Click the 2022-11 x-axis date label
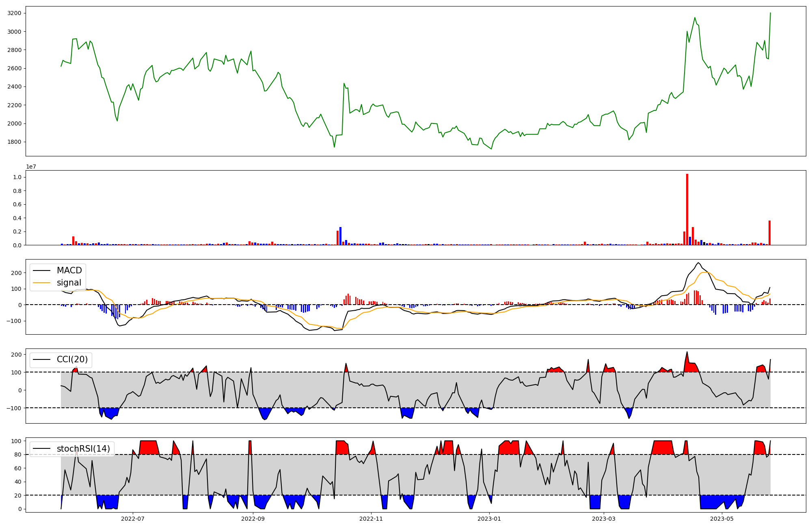The height and width of the screenshot is (528, 812). 371,519
